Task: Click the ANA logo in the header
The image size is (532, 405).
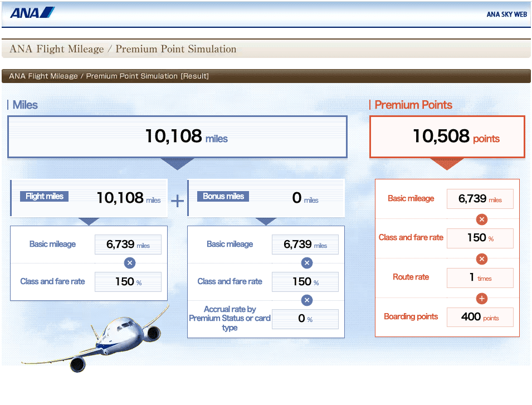Action: pos(32,13)
